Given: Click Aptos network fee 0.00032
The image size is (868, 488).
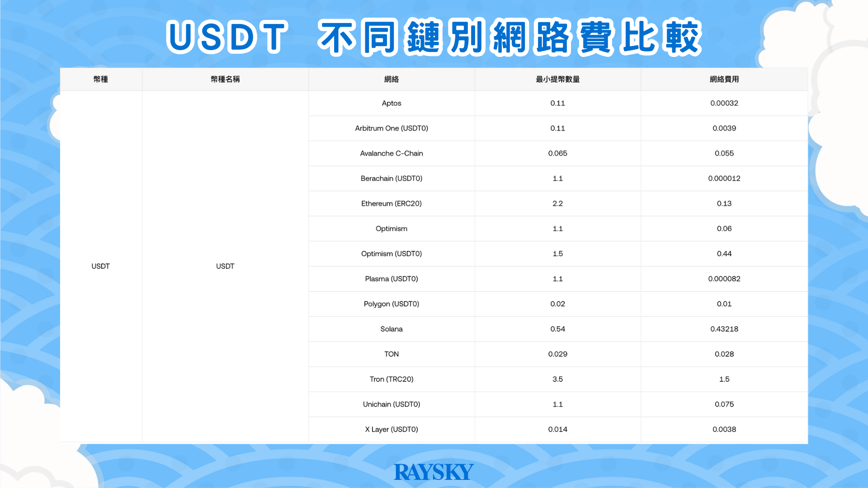Looking at the screenshot, I should (724, 103).
